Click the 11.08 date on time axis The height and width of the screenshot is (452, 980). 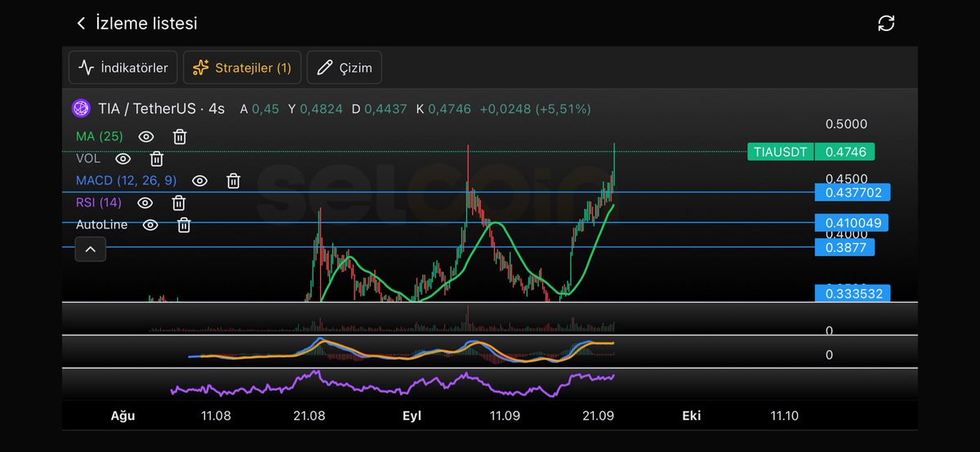(216, 415)
